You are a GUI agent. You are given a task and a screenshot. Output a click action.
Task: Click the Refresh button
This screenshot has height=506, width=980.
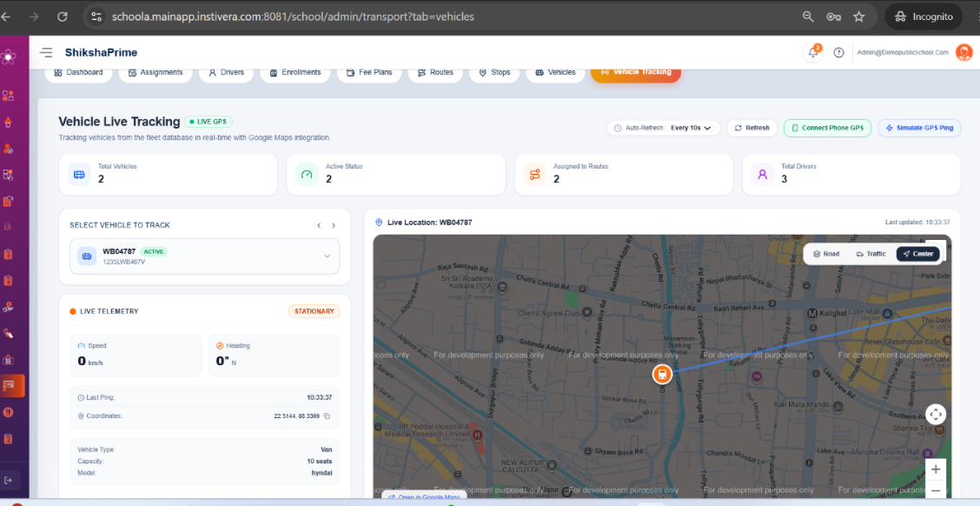[752, 128]
